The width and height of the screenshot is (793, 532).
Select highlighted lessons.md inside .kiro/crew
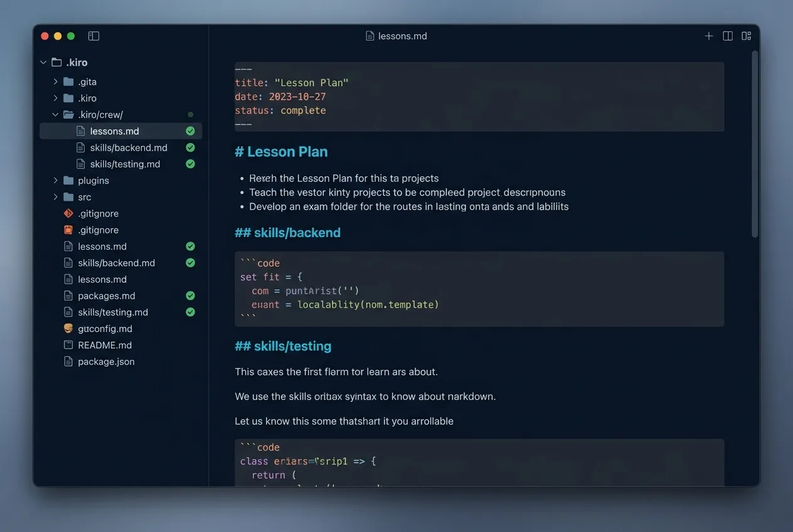pyautogui.click(x=120, y=131)
